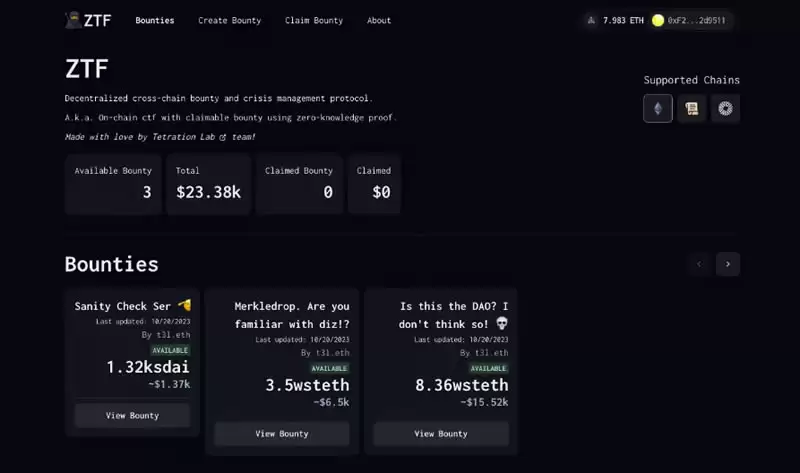
Task: Click the Claimed $0 stat card
Action: [374, 184]
